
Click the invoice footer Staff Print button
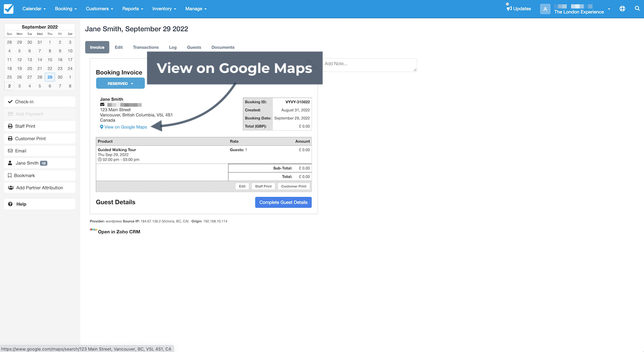click(263, 186)
